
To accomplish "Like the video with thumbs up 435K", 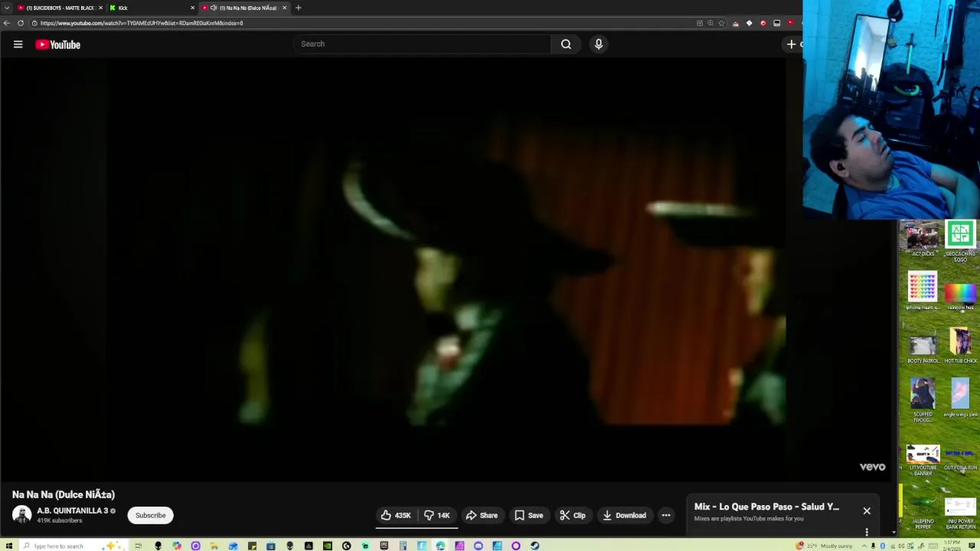I will [x=397, y=515].
